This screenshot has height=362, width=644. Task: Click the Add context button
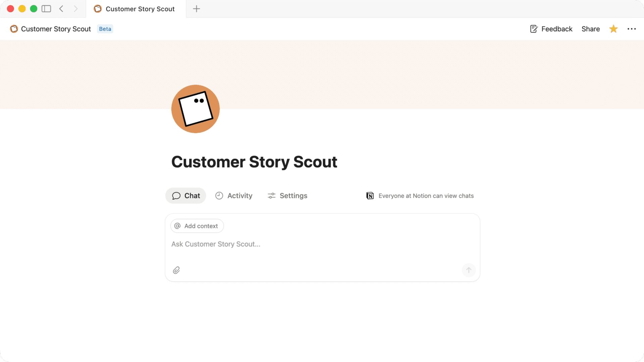tap(197, 226)
